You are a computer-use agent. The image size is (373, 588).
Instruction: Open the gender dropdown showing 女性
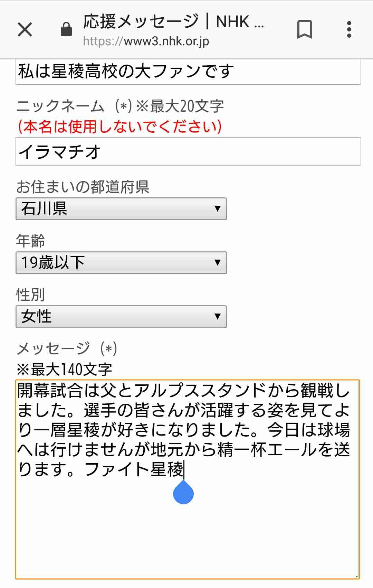[121, 317]
